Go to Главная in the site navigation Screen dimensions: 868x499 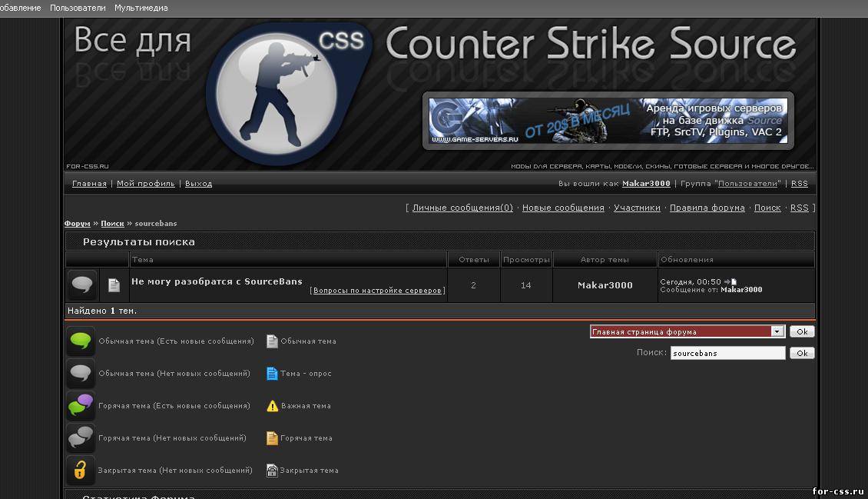click(89, 183)
